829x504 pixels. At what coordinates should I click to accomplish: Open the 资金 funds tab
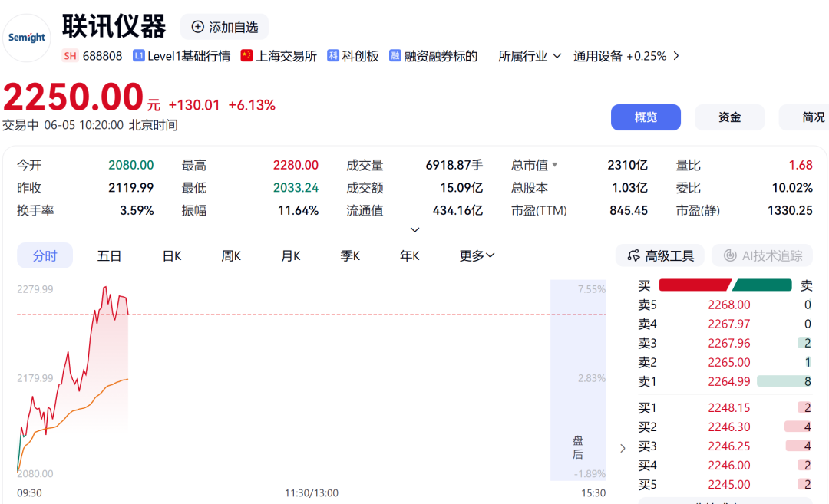(x=730, y=117)
